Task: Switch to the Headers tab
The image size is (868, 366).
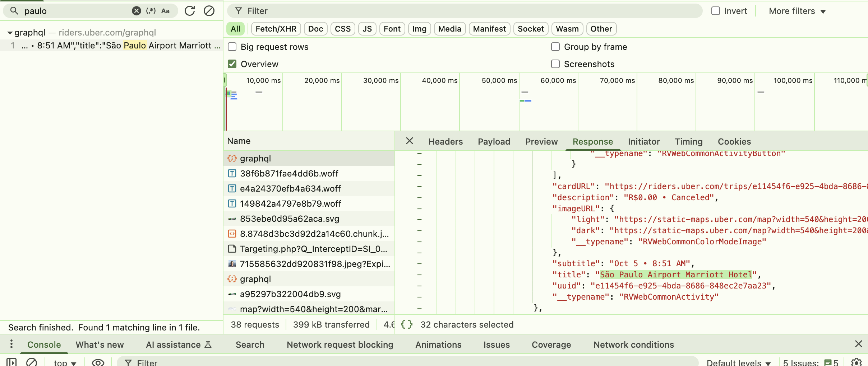Action: pos(445,142)
